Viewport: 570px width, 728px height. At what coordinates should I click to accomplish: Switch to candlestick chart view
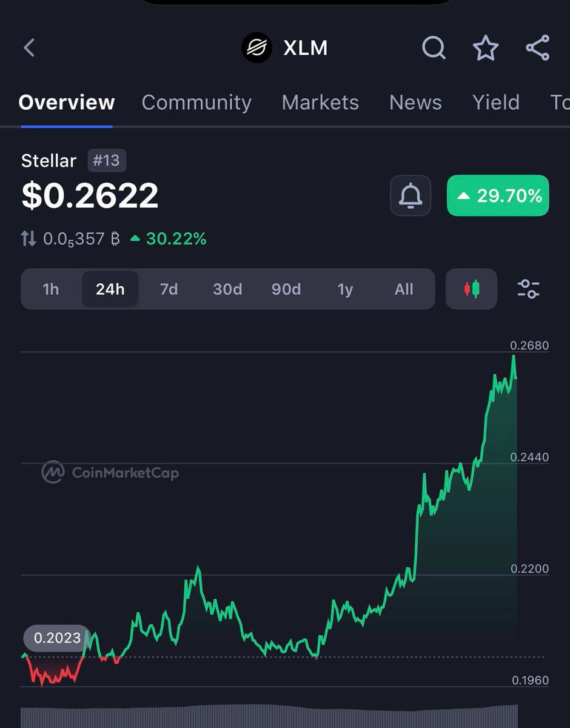(x=471, y=289)
